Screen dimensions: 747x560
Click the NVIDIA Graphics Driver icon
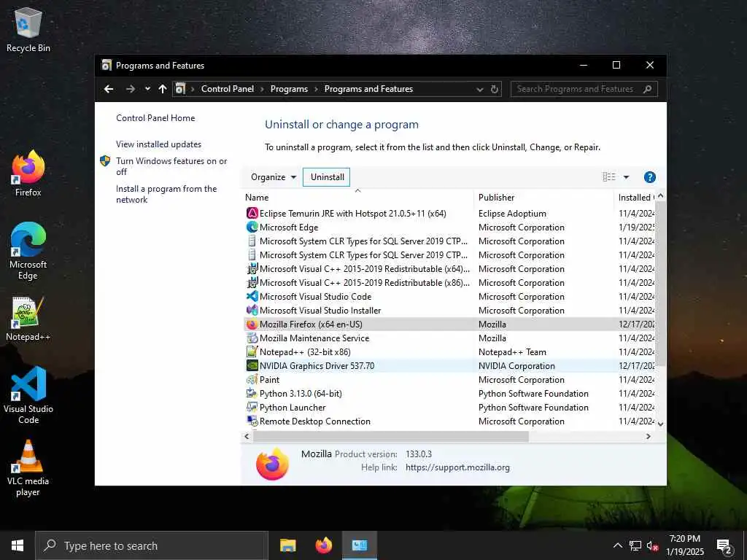coord(252,366)
